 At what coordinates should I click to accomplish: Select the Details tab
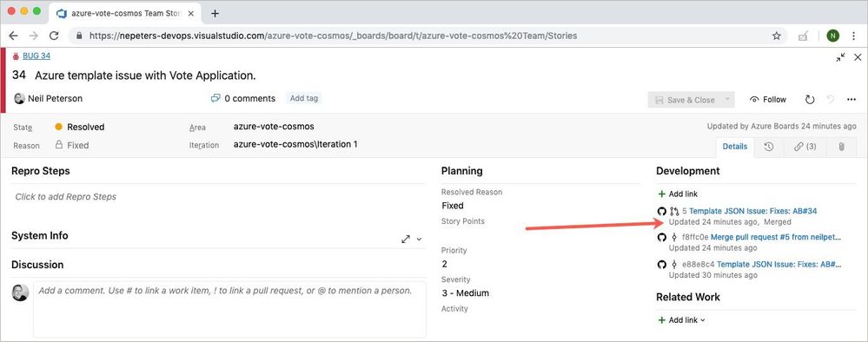click(x=734, y=147)
